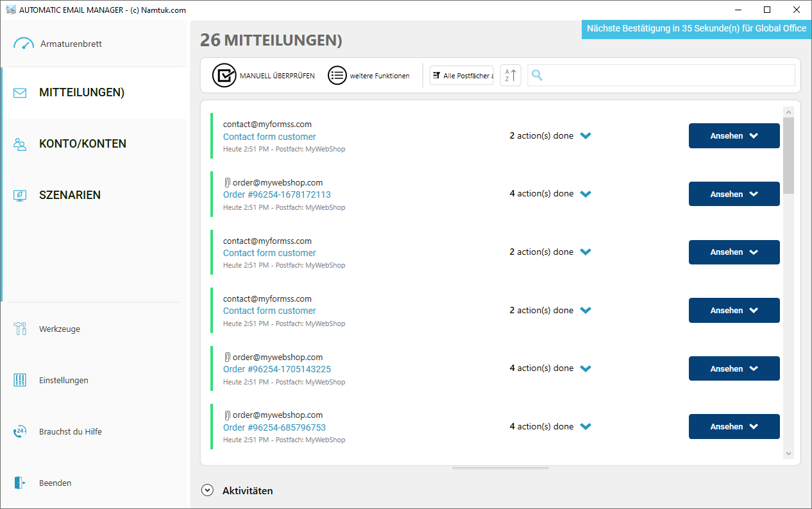Open the weitere Funktionen list icon
Image resolution: width=812 pixels, height=509 pixels.
point(337,76)
